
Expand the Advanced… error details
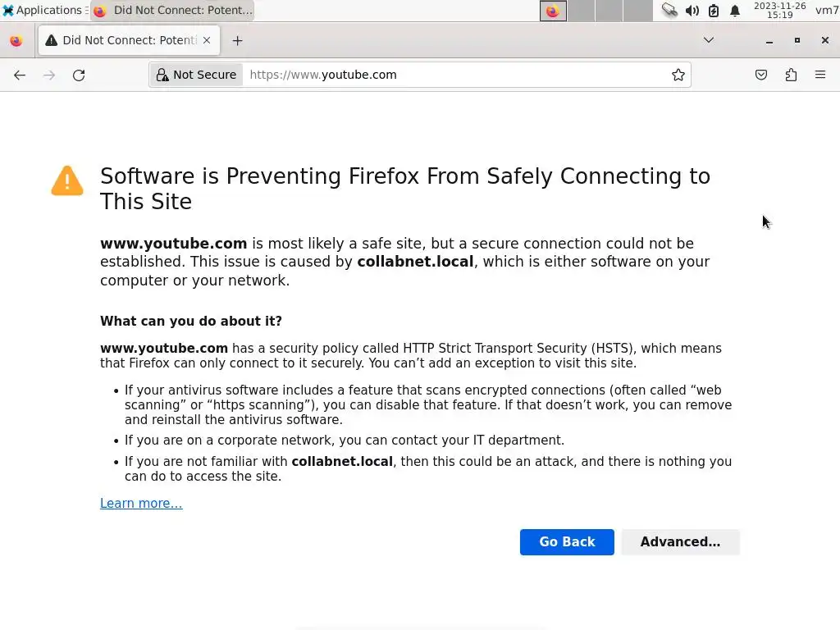click(680, 541)
